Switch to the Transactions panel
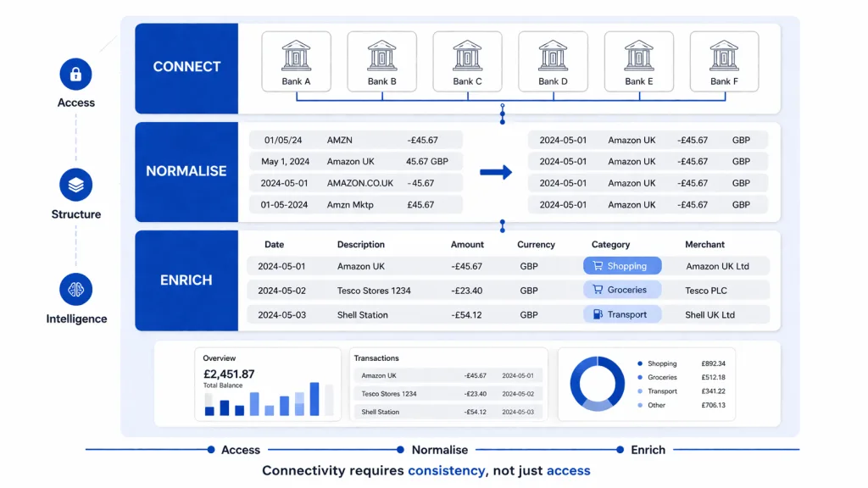Image resolution: width=868 pixels, height=488 pixels. (448, 383)
